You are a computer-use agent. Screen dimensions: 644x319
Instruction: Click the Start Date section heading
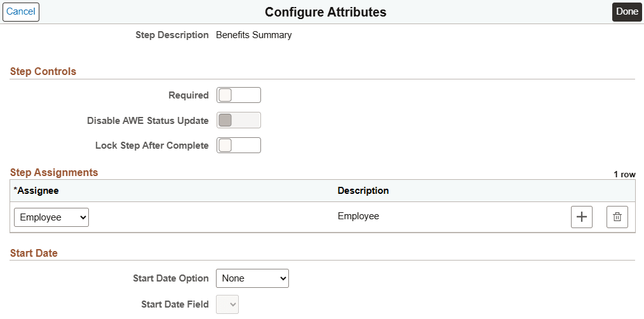(x=34, y=253)
